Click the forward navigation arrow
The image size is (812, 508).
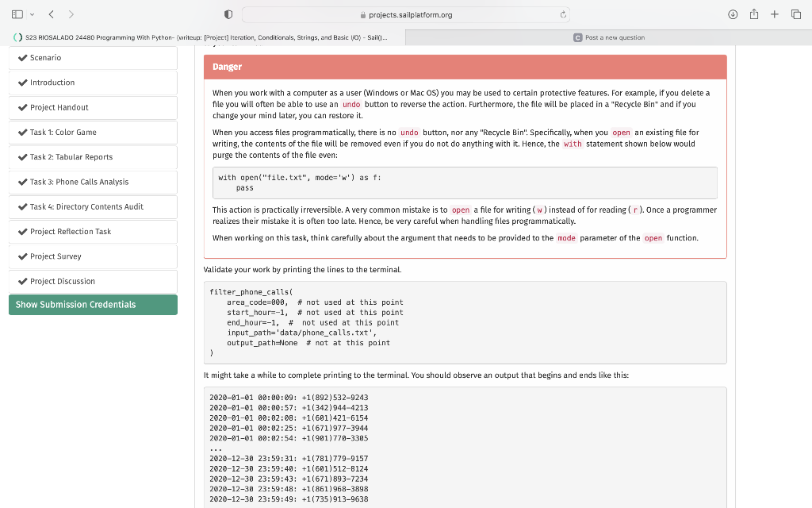click(x=70, y=13)
